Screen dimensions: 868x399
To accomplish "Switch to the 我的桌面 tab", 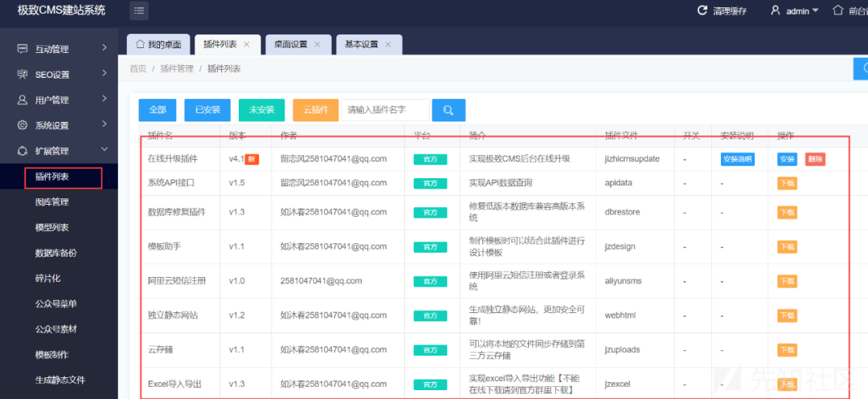I will [x=158, y=44].
